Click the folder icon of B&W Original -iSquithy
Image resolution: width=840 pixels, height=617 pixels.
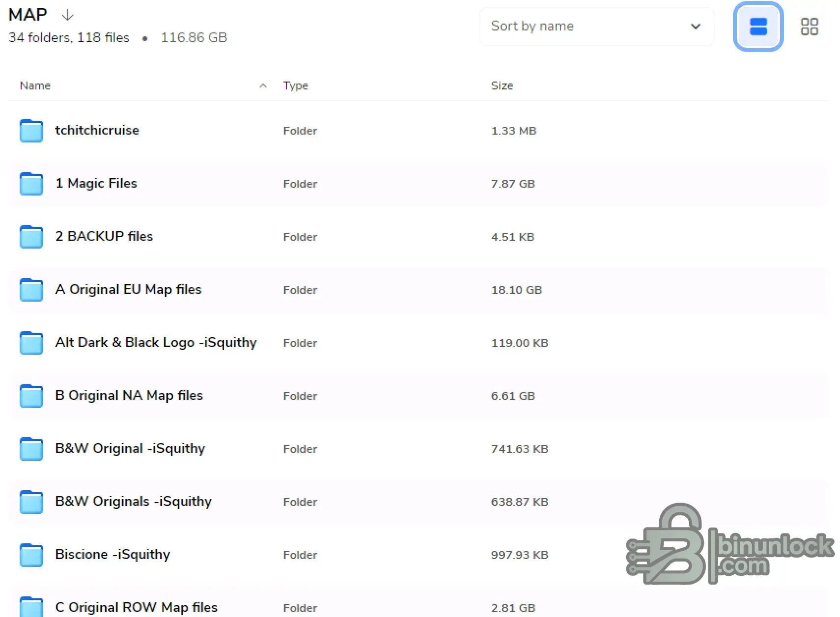[31, 449]
